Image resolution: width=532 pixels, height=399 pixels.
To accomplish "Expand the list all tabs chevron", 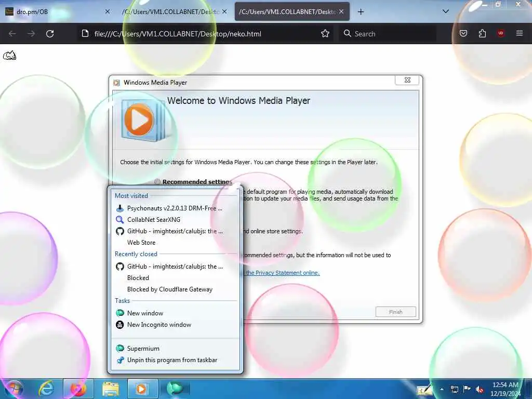I will click(446, 11).
